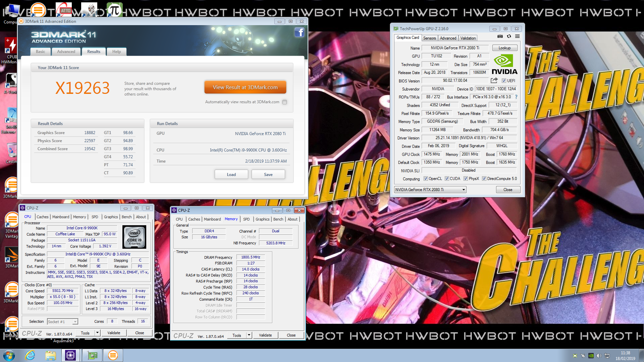Click the volume speaker tray icon

599,356
